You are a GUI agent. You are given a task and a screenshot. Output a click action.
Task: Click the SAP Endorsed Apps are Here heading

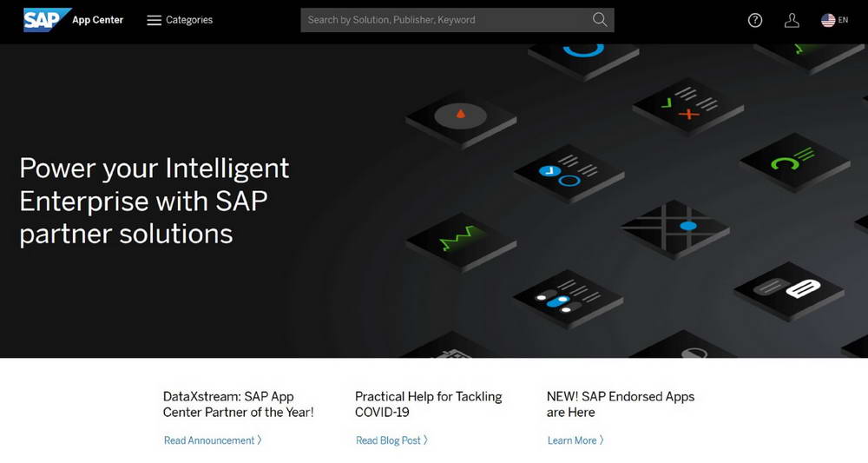coord(621,404)
